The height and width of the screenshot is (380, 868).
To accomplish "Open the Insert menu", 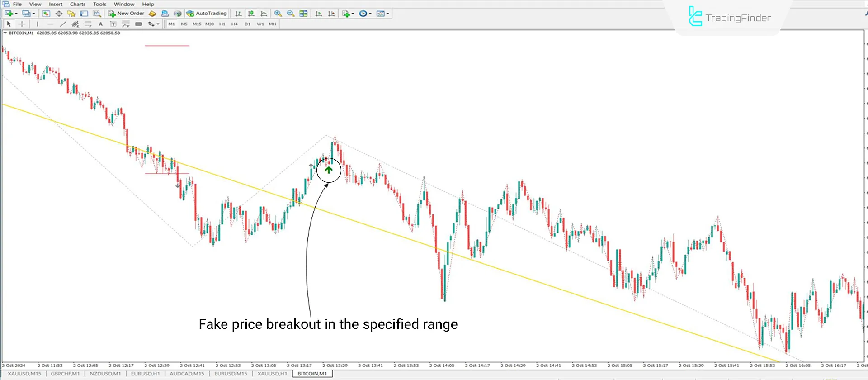I will point(56,4).
